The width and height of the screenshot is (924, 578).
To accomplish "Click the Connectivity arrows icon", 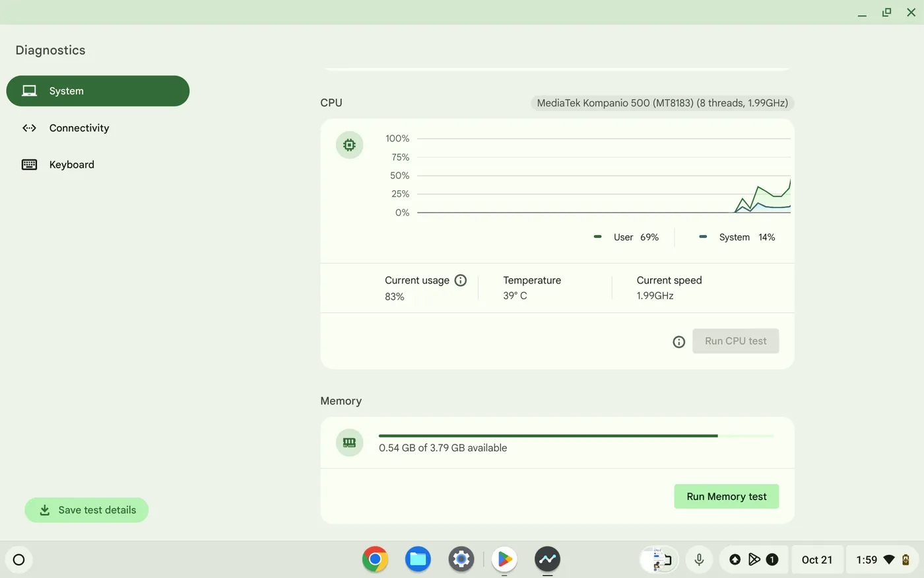I will [x=29, y=128].
